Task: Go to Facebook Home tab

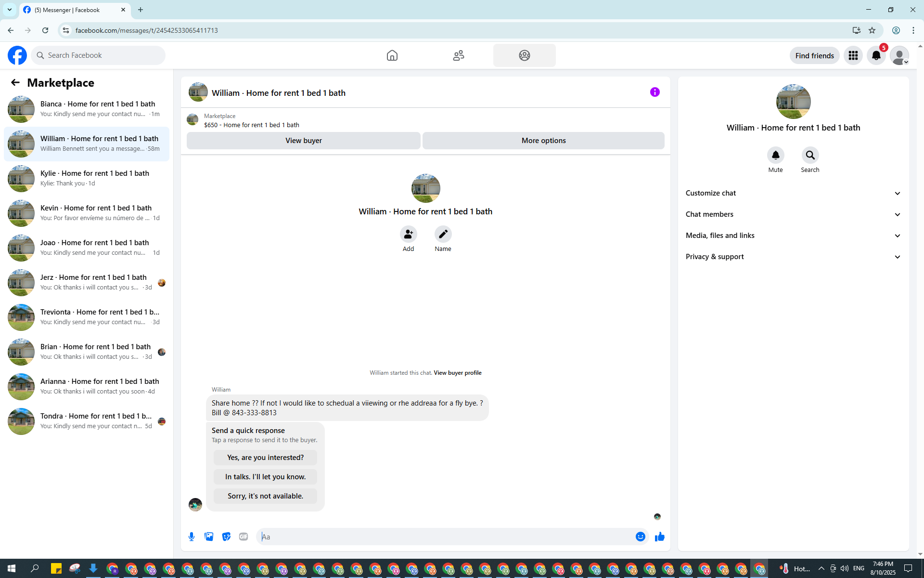Action: (392, 55)
